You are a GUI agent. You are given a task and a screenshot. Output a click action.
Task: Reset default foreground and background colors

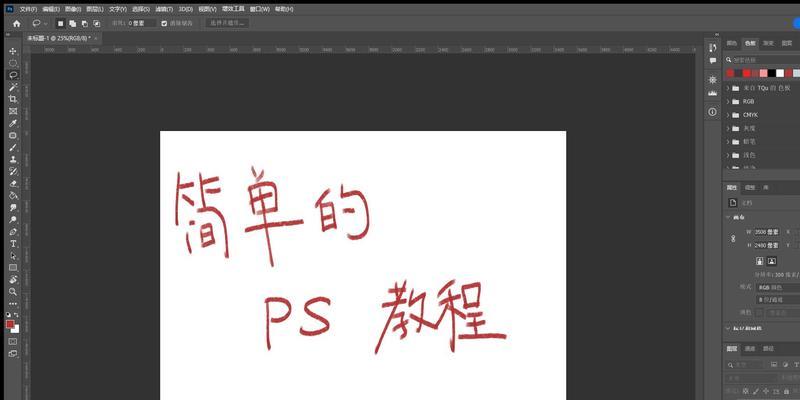point(8,315)
